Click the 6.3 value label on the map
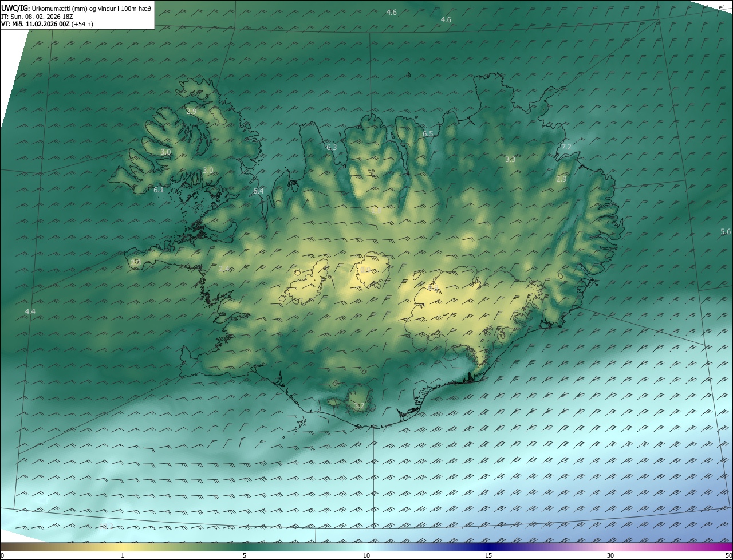 (x=332, y=148)
